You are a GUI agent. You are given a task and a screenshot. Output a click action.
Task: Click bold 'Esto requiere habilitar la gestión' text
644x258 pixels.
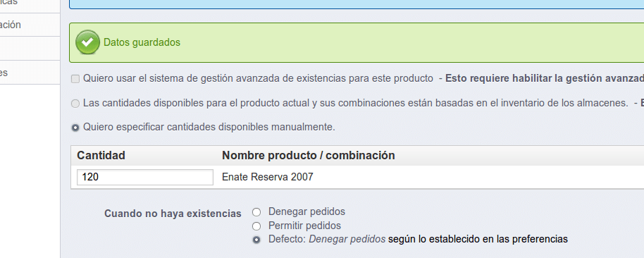pos(545,78)
